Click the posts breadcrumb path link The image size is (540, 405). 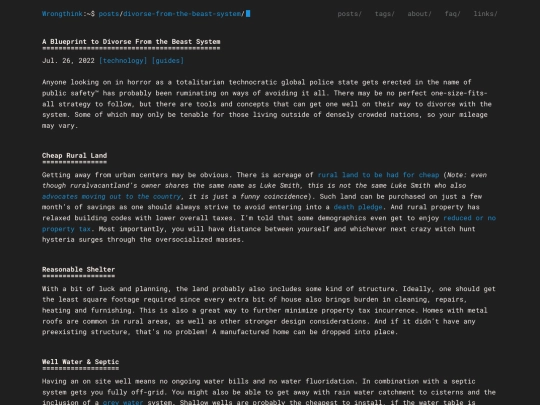pyautogui.click(x=108, y=14)
